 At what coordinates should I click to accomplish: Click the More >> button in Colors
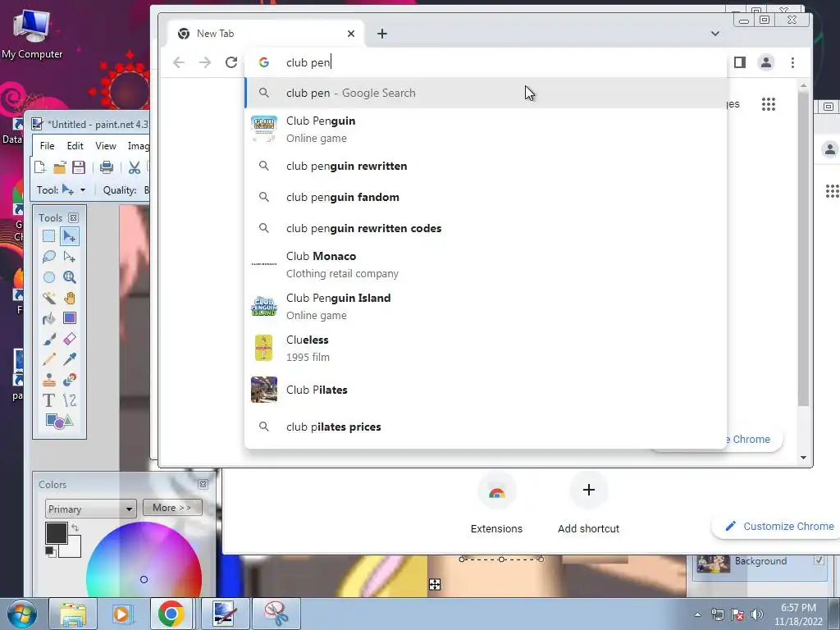(x=172, y=507)
